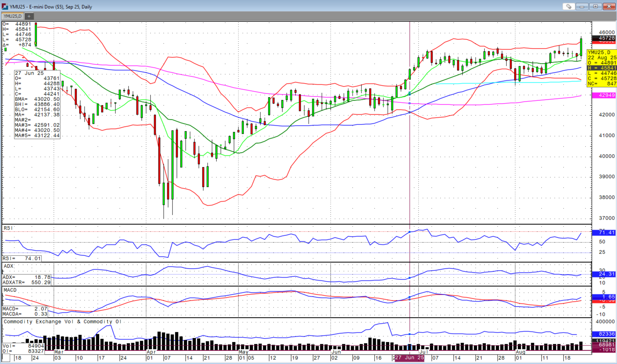Viewport: 617px width, 364px height.
Task: Click the blue 24.31 ADX value tag
Action: 604,274
